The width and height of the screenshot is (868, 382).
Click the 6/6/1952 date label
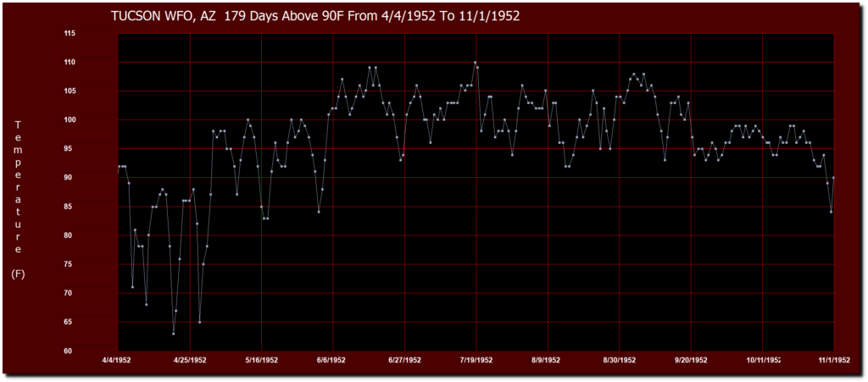pyautogui.click(x=331, y=360)
